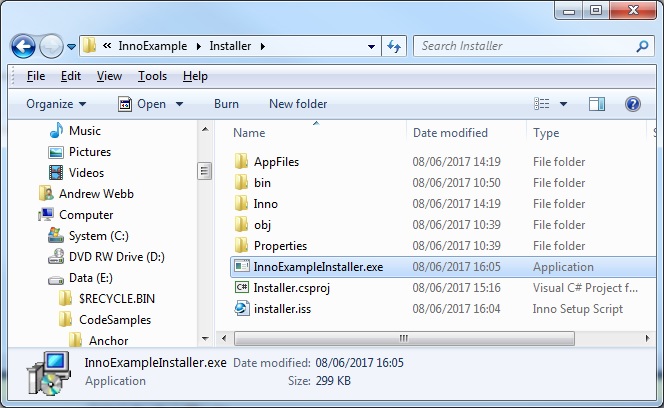This screenshot has width=664, height=408.
Task: Select the bin folder icon
Action: [241, 183]
